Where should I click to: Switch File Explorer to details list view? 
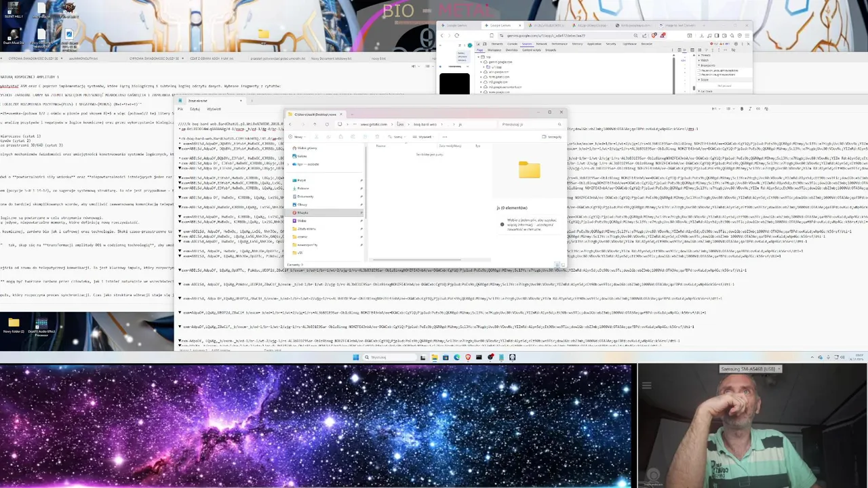[557, 265]
